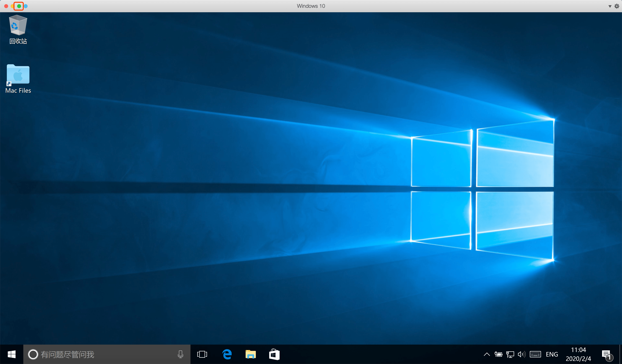
Task: Show hidden system tray icons
Action: [x=487, y=354]
